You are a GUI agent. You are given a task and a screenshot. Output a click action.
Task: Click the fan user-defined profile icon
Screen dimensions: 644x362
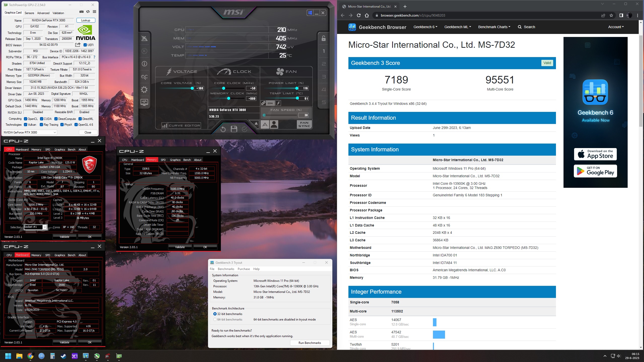click(274, 125)
